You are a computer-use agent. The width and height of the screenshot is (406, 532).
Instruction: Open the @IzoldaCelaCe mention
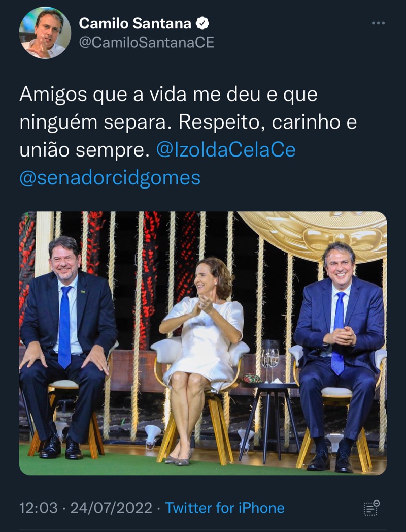(226, 150)
